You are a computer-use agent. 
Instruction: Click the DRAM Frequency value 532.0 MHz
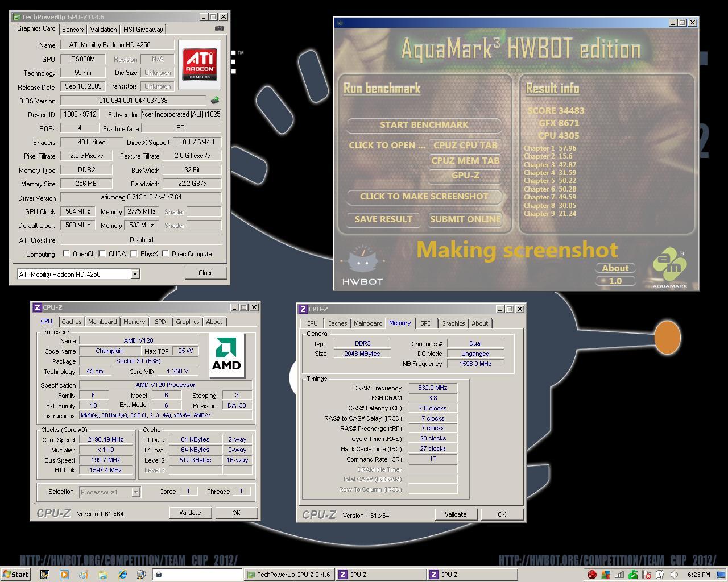point(433,388)
